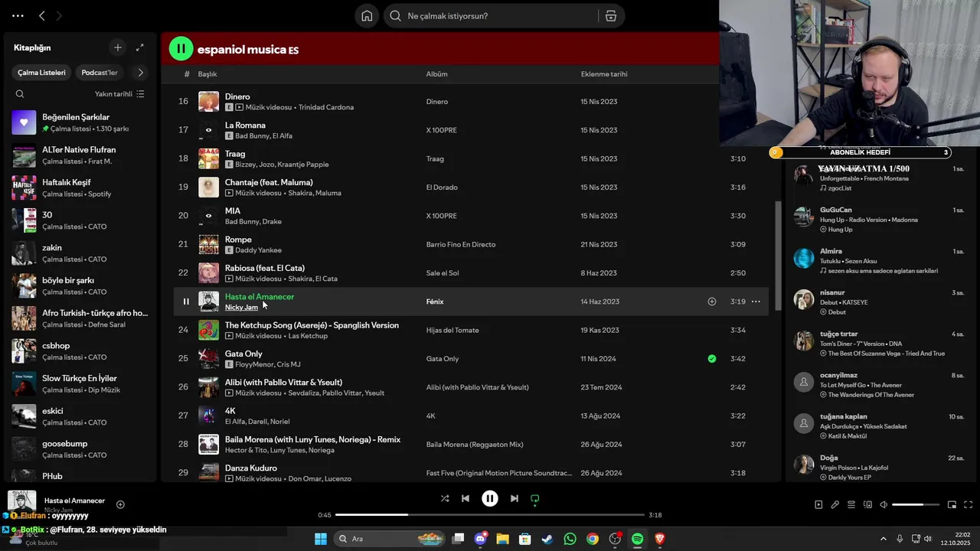Open the Nicky Jam artist link
This screenshot has width=980, height=551.
coord(241,308)
